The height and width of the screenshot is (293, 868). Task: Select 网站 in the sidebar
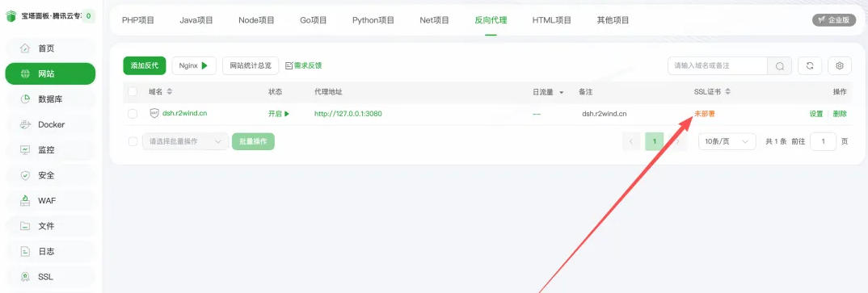50,74
